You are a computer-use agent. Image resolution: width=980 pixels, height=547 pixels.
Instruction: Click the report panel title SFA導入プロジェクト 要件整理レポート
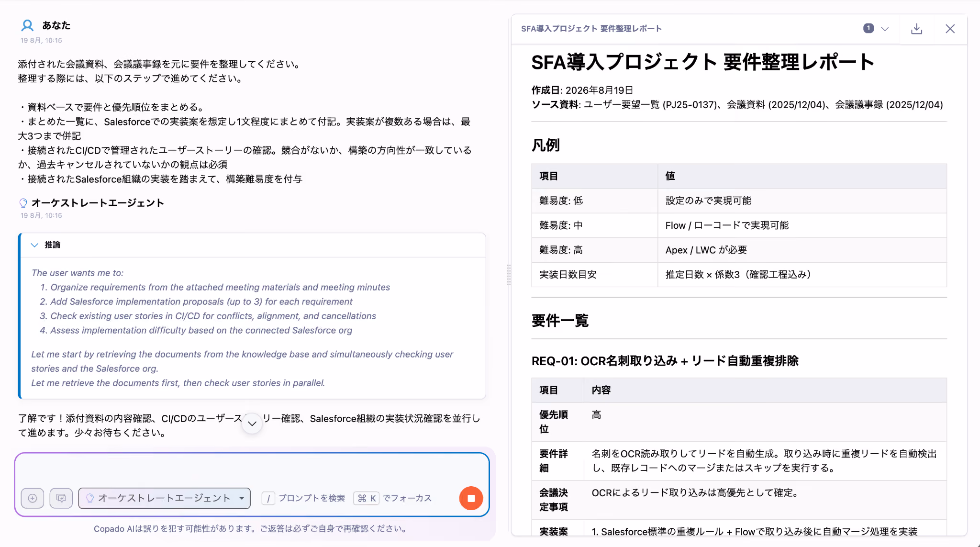591,29
